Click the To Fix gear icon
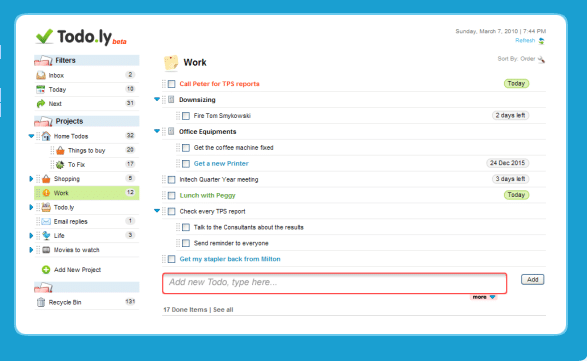 (x=60, y=165)
